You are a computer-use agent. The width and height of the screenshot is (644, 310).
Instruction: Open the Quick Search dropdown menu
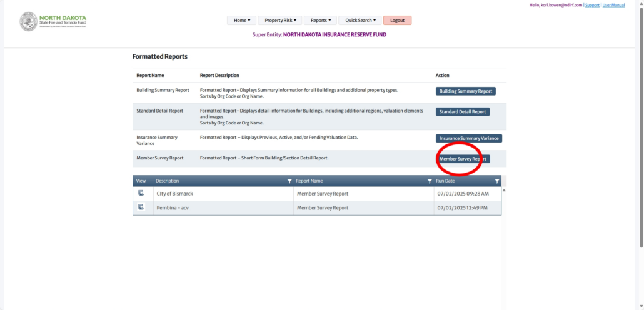pyautogui.click(x=360, y=21)
